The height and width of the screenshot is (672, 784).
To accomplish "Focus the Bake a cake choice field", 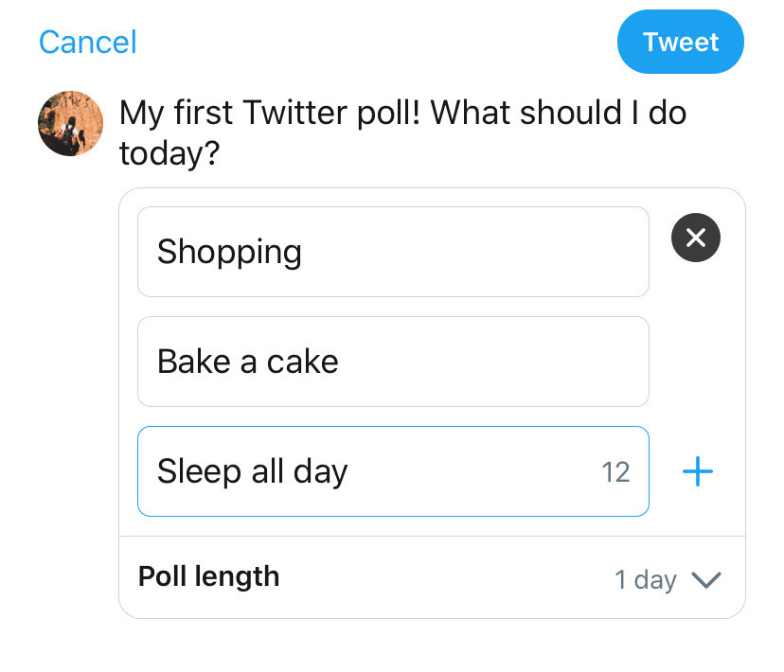I will pyautogui.click(x=393, y=362).
